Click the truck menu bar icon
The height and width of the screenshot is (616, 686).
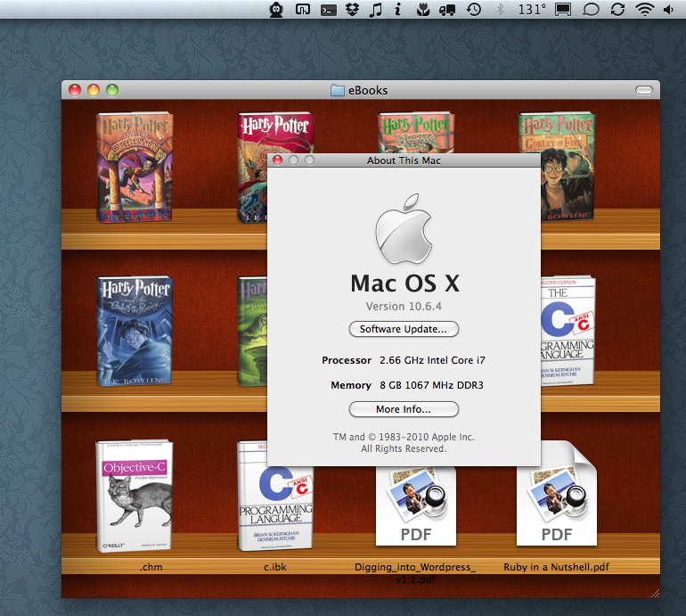pyautogui.click(x=447, y=10)
